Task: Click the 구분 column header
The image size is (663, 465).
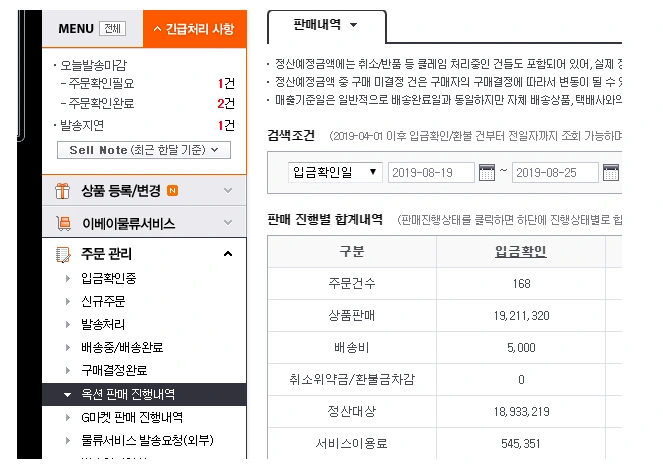Action: [352, 252]
